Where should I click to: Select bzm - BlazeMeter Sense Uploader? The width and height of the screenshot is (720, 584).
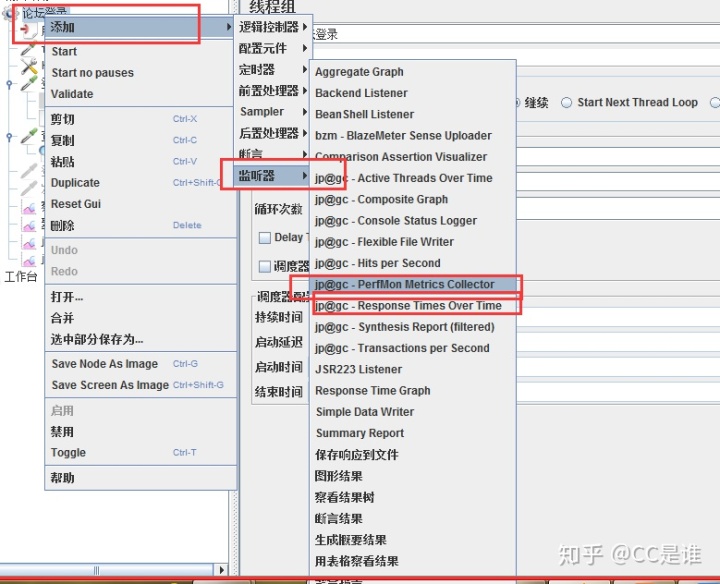click(x=413, y=135)
